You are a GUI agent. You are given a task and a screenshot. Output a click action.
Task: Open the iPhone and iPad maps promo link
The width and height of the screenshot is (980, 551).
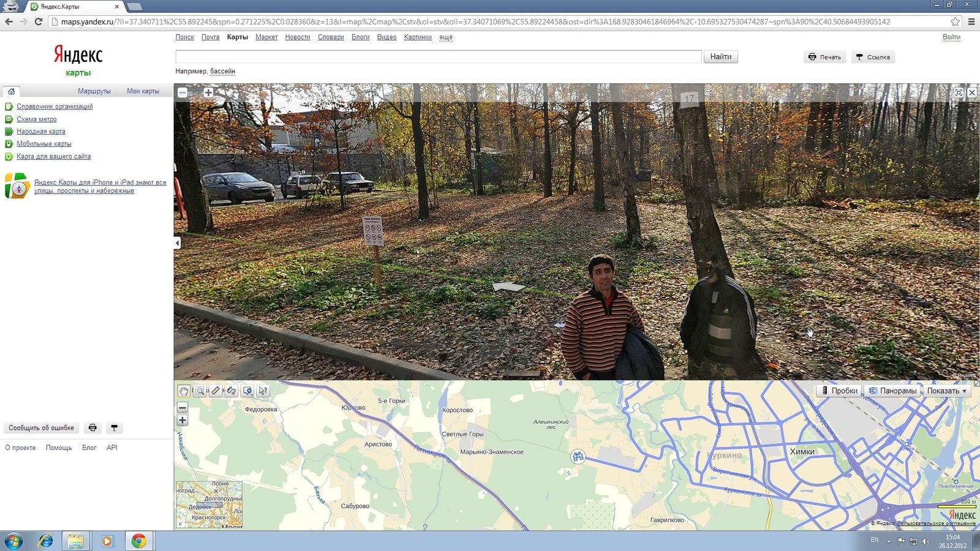[100, 186]
